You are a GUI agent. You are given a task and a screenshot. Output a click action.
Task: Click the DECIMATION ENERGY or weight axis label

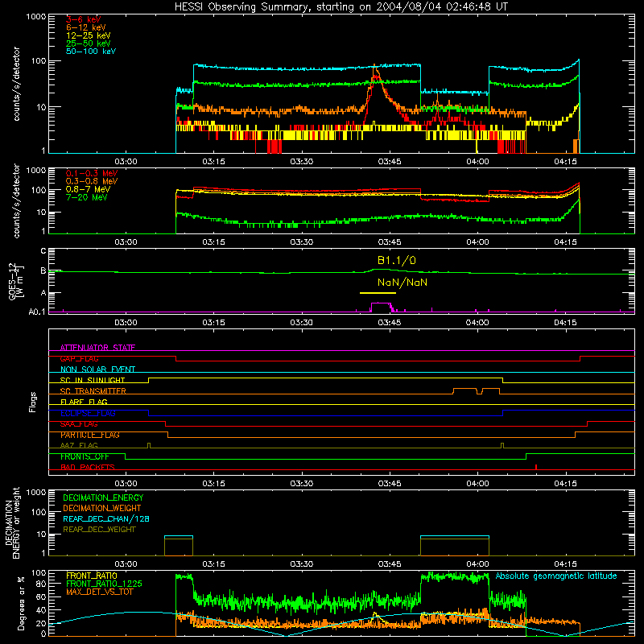[x=12, y=522]
